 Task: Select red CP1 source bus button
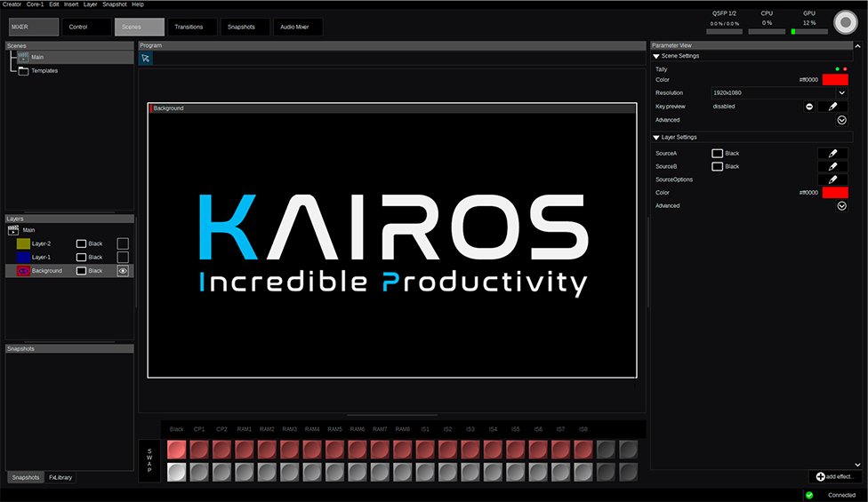tap(199, 450)
